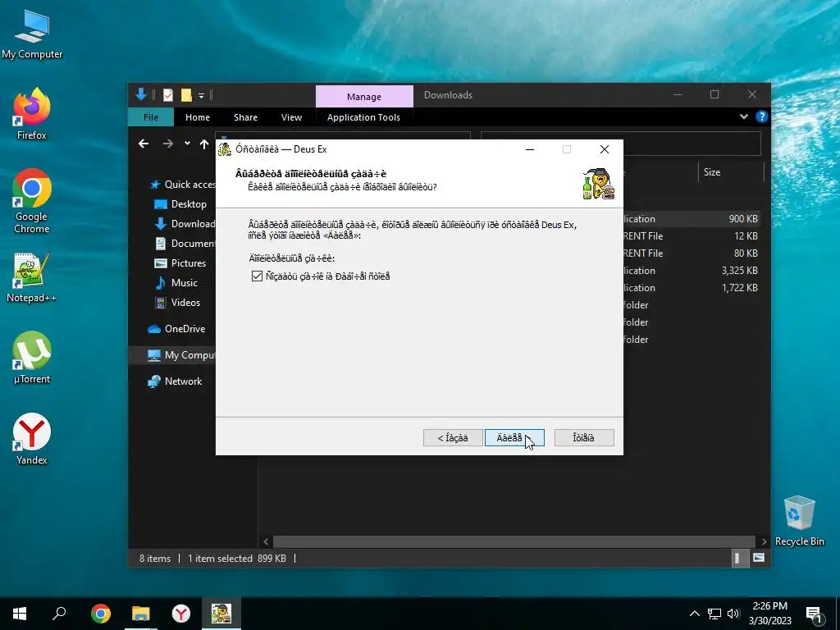The height and width of the screenshot is (630, 840).
Task: Open Yandex from the taskbar
Action: pos(181,614)
